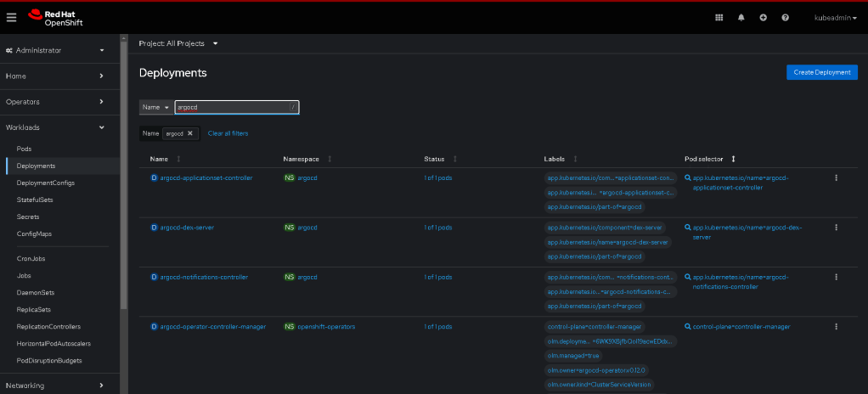Click 1 of 1 pods for argocd-dex-server
Screen dimensions: 868x394
coord(438,228)
